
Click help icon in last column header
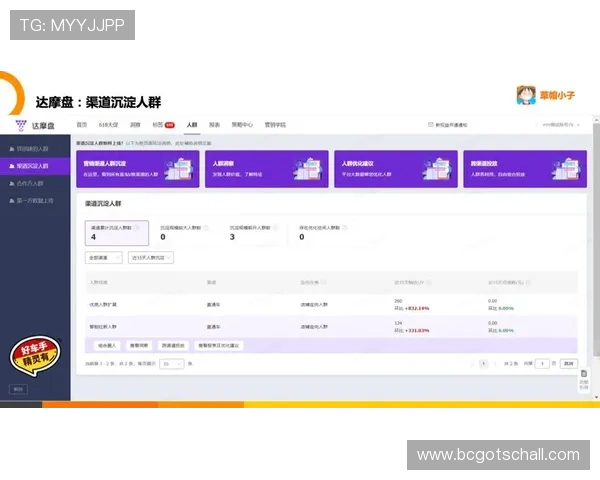tap(528, 282)
